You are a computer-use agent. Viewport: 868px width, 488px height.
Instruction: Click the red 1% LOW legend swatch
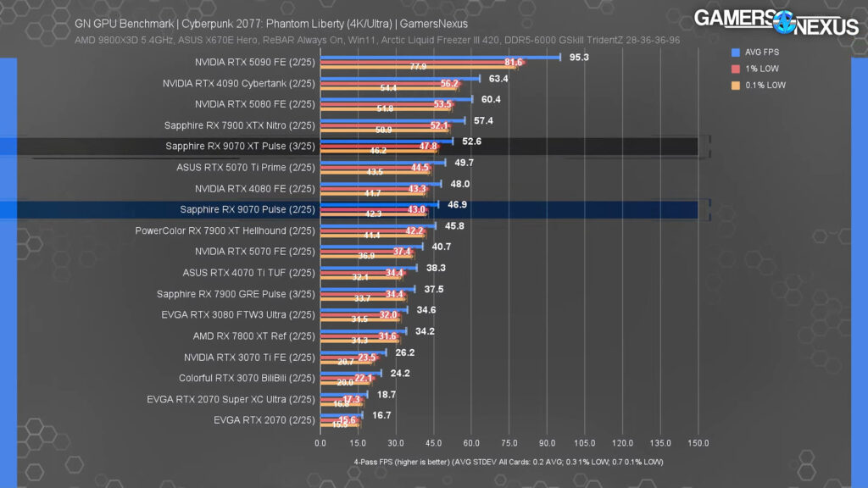[735, 69]
